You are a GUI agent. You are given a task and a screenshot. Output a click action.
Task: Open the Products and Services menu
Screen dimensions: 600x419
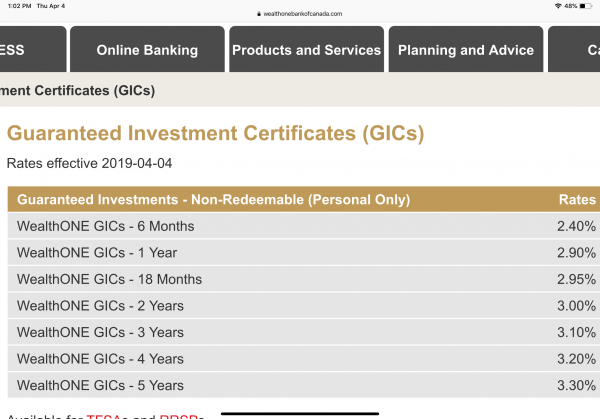(306, 50)
